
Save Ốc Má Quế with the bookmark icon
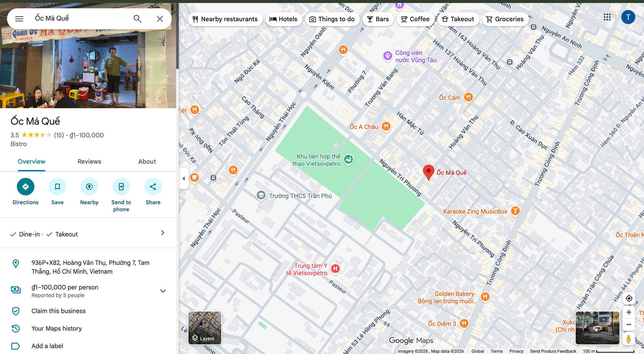point(57,187)
